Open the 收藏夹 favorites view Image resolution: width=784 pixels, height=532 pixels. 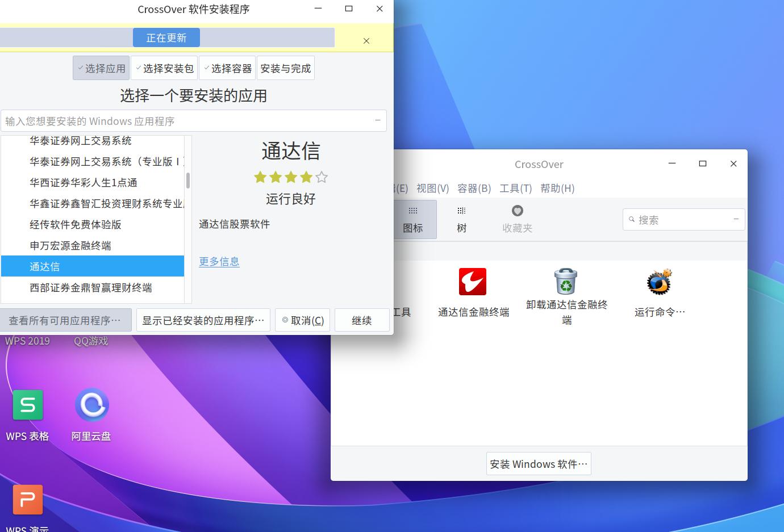click(x=516, y=219)
